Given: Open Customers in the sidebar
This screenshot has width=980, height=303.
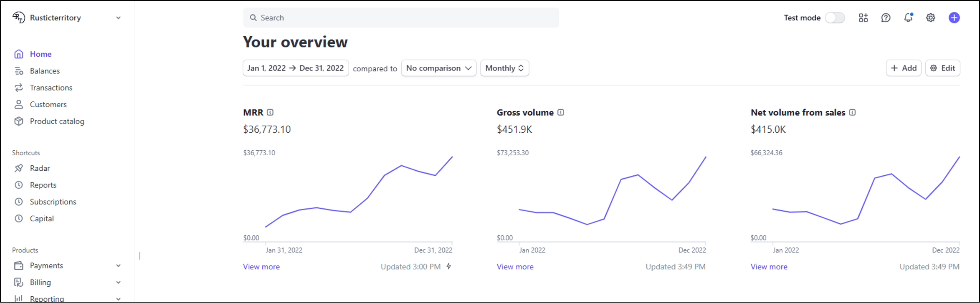Looking at the screenshot, I should point(48,104).
